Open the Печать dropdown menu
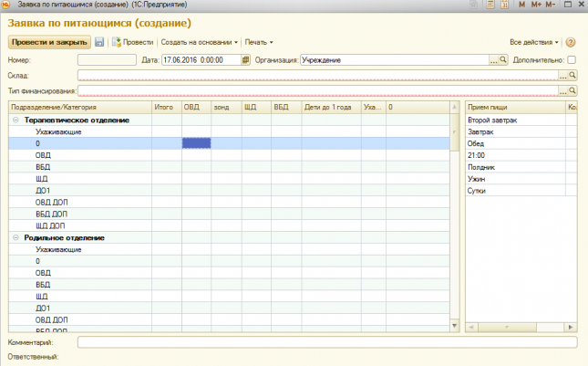The height and width of the screenshot is (366, 588). (259, 42)
